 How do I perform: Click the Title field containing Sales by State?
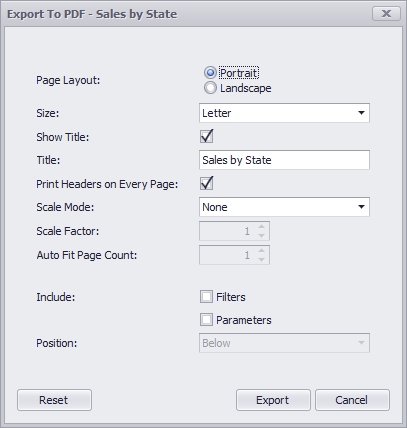pos(284,160)
